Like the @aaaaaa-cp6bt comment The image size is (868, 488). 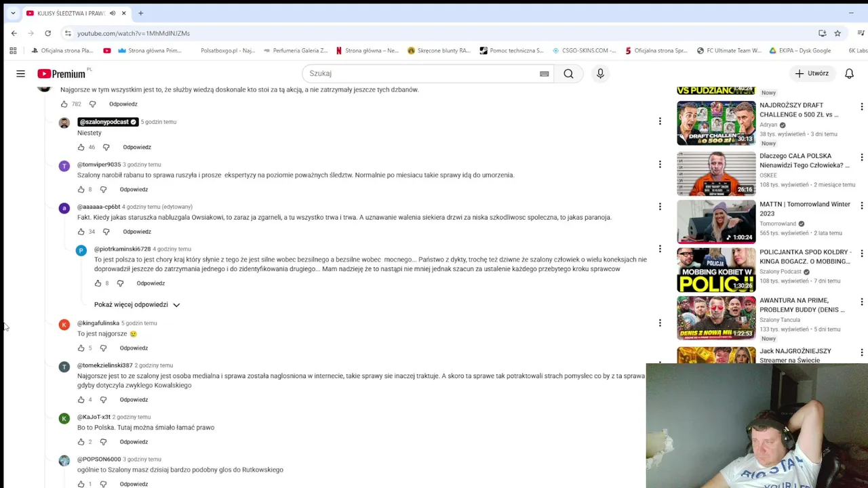[x=81, y=232]
